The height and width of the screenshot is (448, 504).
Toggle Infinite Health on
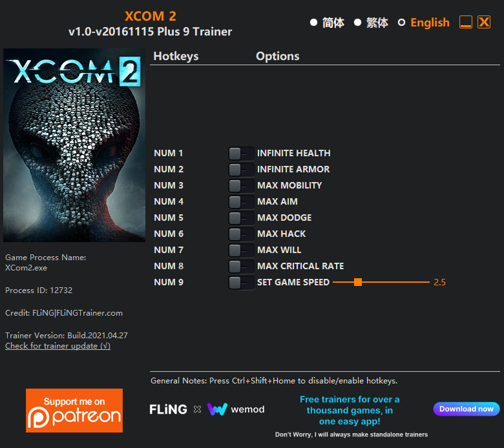(x=241, y=154)
